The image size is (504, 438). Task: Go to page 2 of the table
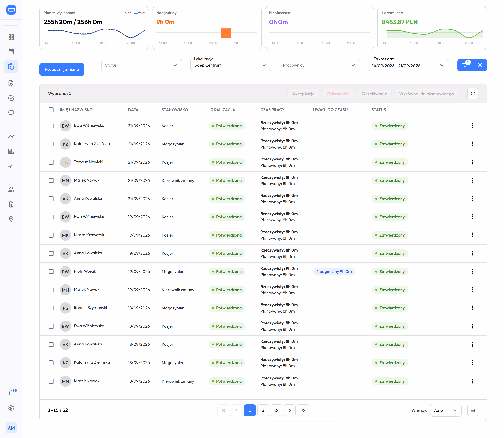[x=263, y=410]
